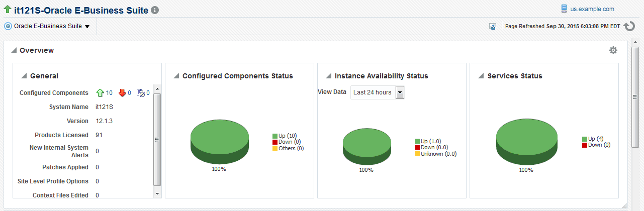Click the Patches Applied label
Screen dimensions: 644x211
65,167
